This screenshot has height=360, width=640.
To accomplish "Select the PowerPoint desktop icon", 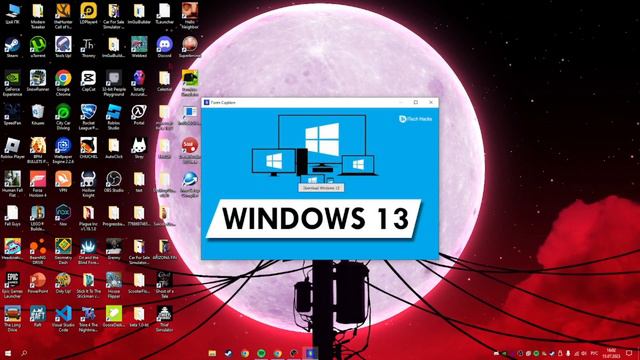I will click(x=38, y=283).
